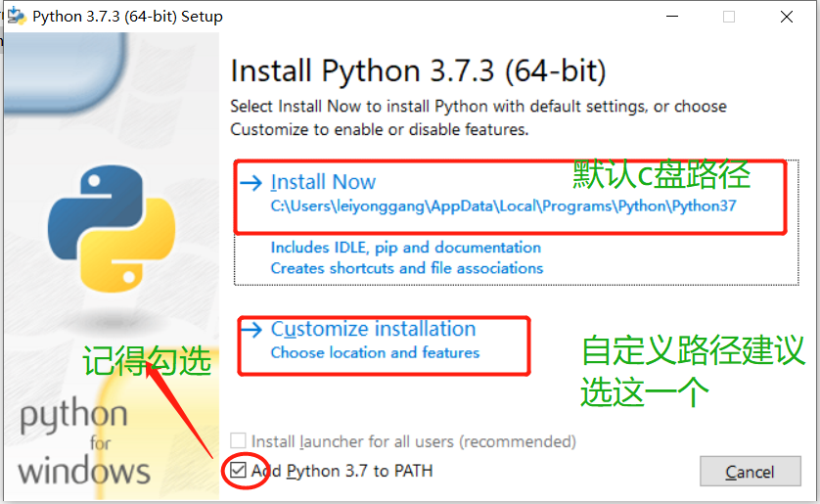Click the Python logo image
This screenshot has height=504, width=820.
click(112, 229)
